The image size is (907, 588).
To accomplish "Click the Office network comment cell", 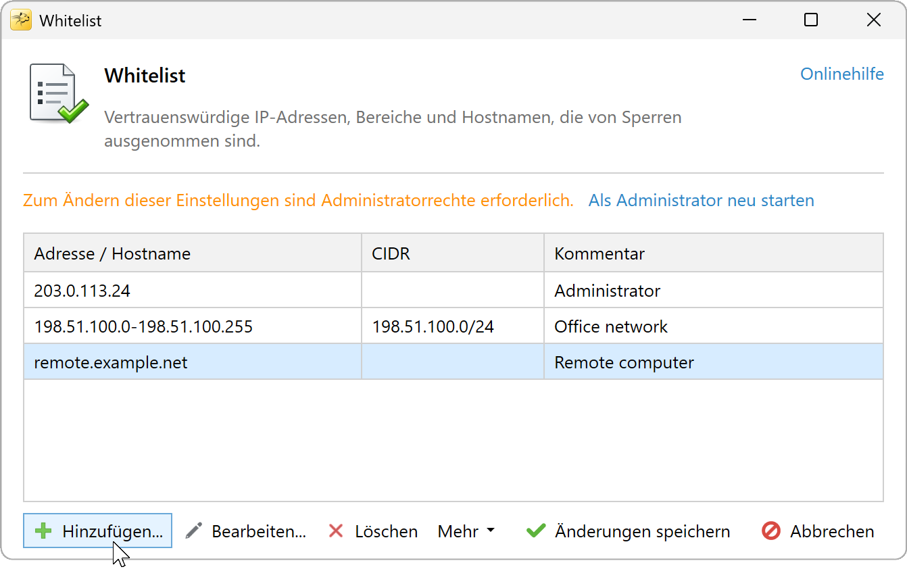I will pos(714,326).
